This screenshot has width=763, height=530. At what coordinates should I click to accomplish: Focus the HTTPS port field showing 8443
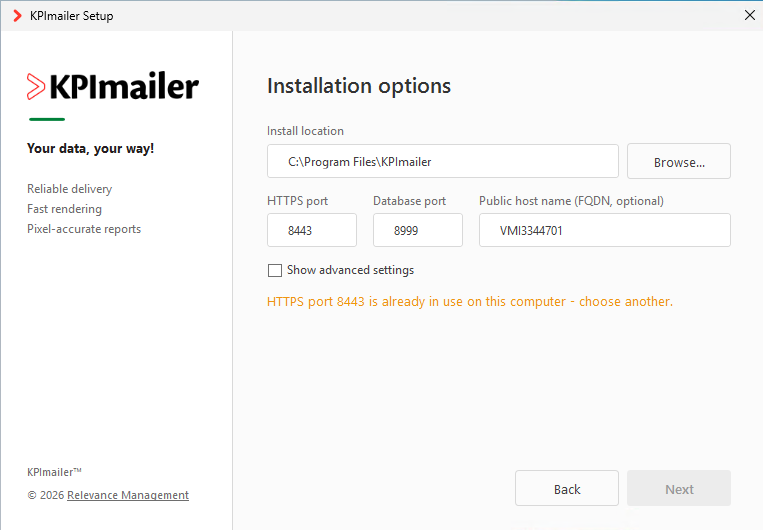[312, 230]
